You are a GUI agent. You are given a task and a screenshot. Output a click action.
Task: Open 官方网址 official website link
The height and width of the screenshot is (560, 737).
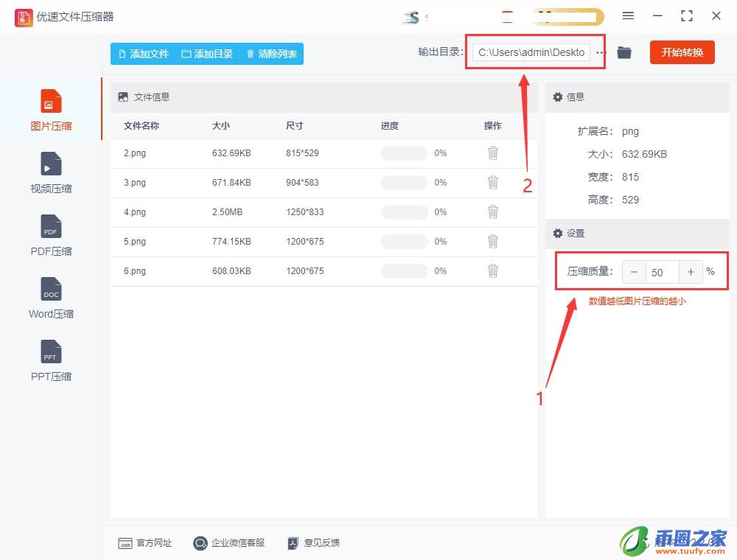coord(145,543)
